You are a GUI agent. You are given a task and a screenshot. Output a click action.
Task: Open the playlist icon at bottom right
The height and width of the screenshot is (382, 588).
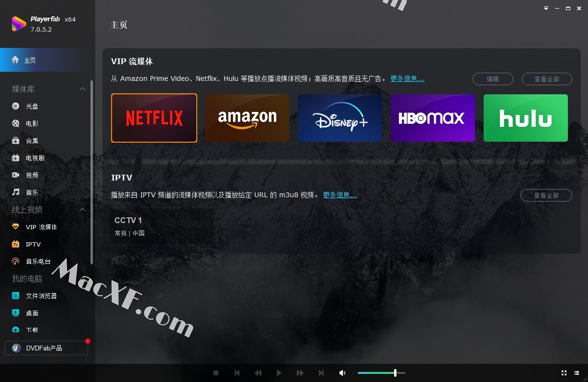click(x=577, y=373)
